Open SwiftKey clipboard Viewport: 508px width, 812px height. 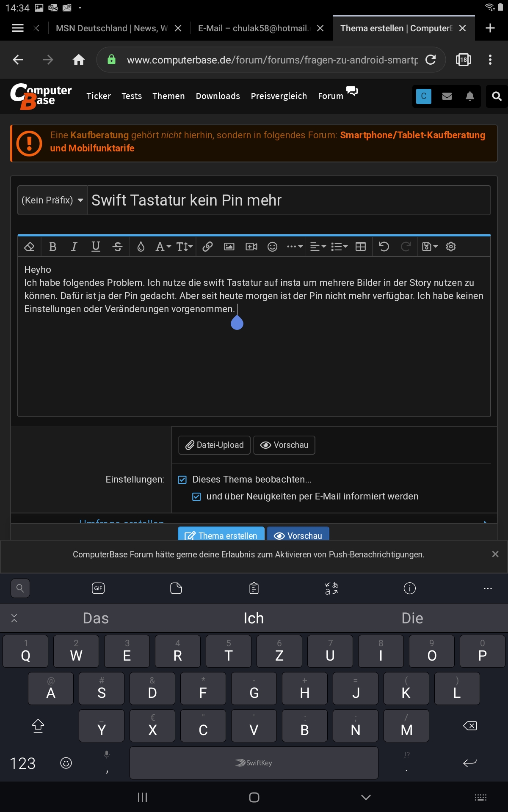click(x=254, y=588)
